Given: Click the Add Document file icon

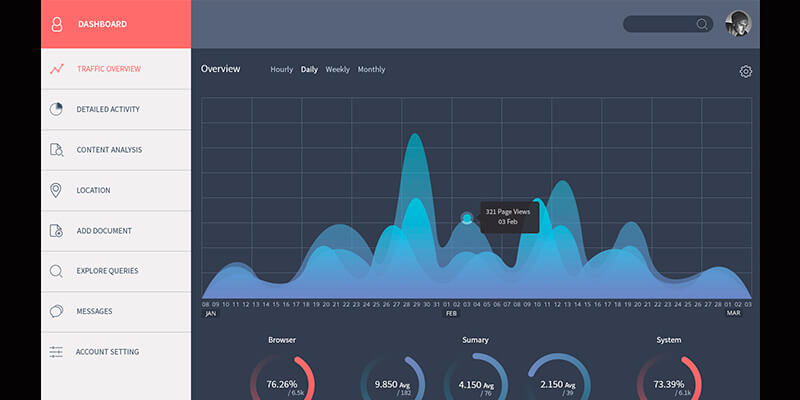Looking at the screenshot, I should point(56,231).
